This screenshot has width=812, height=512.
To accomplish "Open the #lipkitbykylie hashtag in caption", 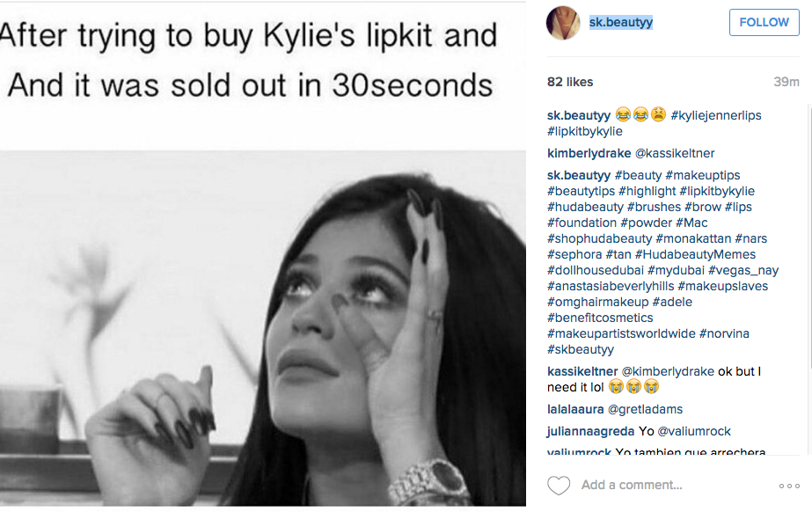I will click(x=584, y=131).
